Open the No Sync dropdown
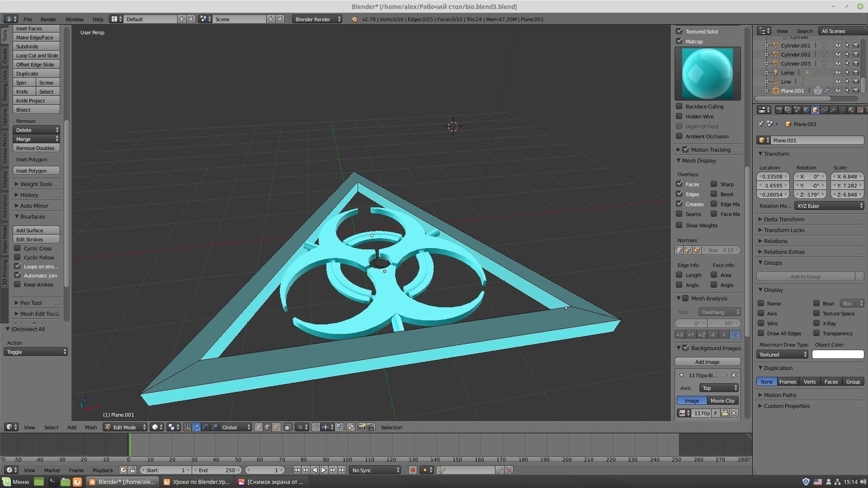This screenshot has height=488, width=868. [375, 470]
